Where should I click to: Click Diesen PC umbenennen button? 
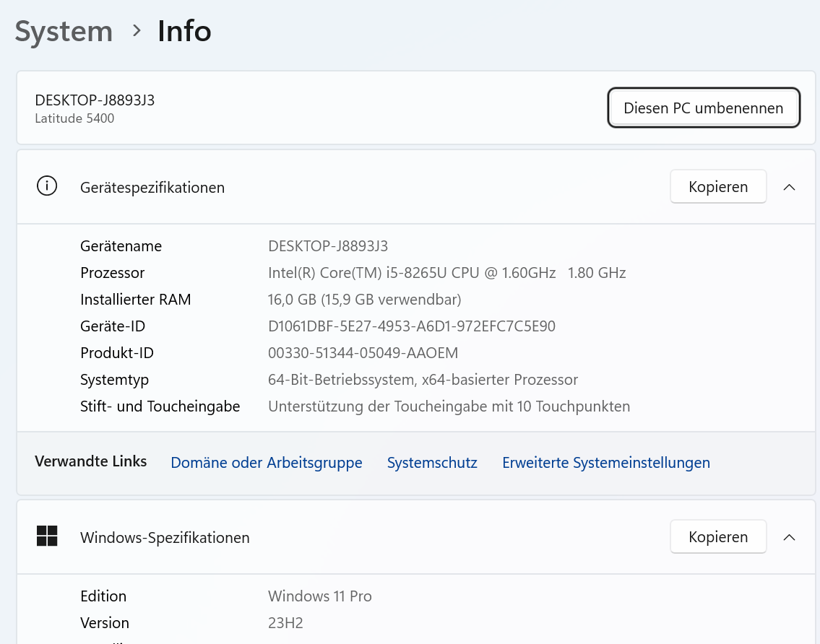704,108
